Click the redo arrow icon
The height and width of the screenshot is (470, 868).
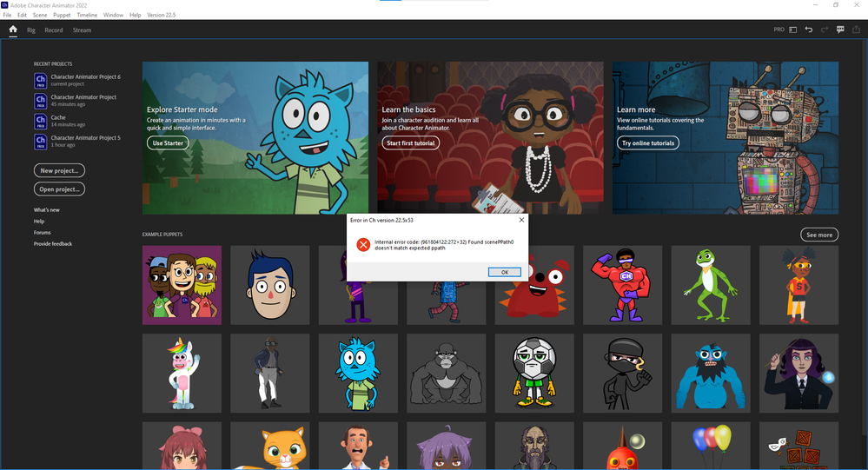(825, 30)
